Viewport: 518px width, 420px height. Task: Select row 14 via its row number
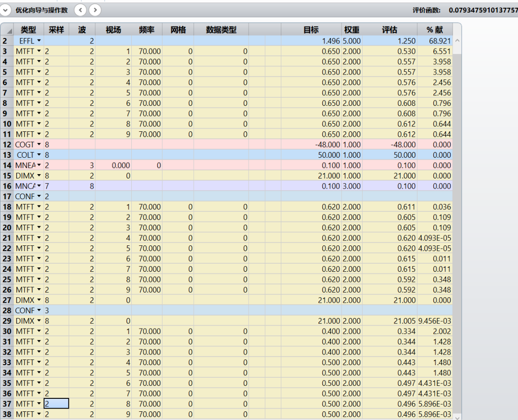(7, 165)
